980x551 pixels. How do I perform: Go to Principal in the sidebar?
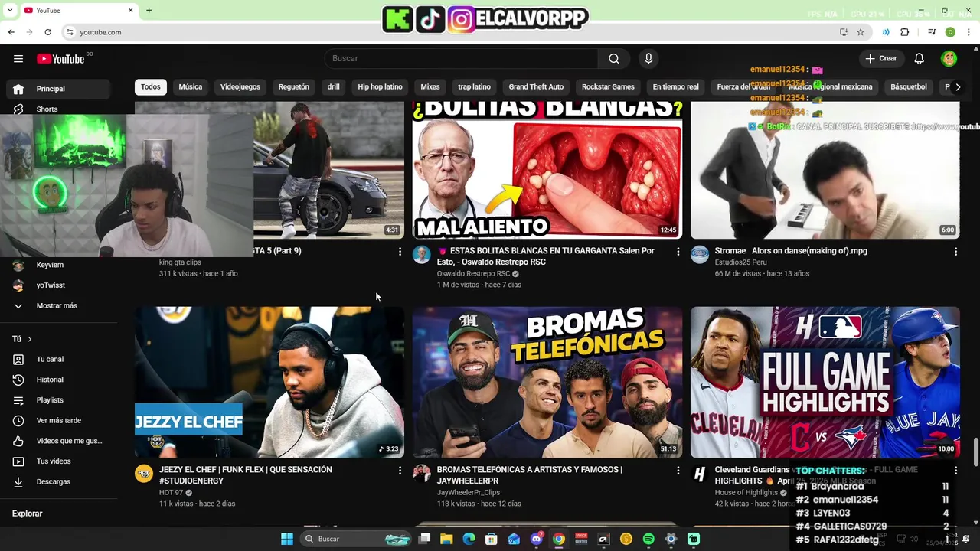tap(58, 89)
